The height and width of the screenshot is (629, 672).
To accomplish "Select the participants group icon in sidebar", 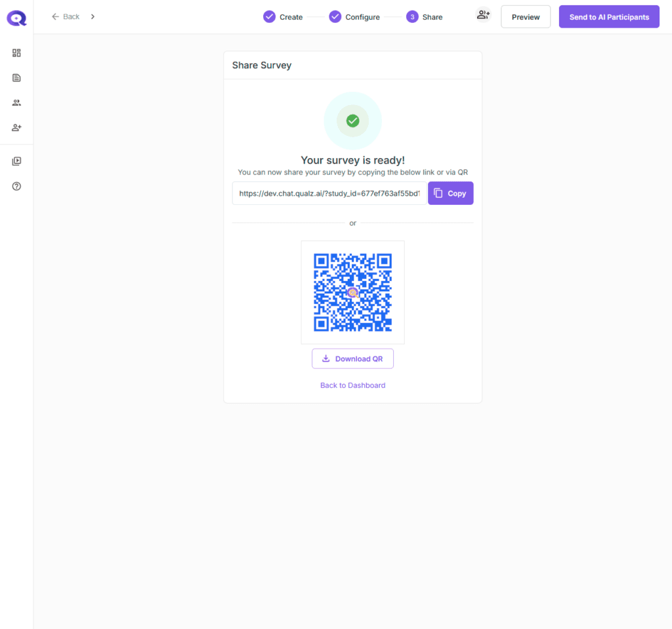I will pos(17,102).
